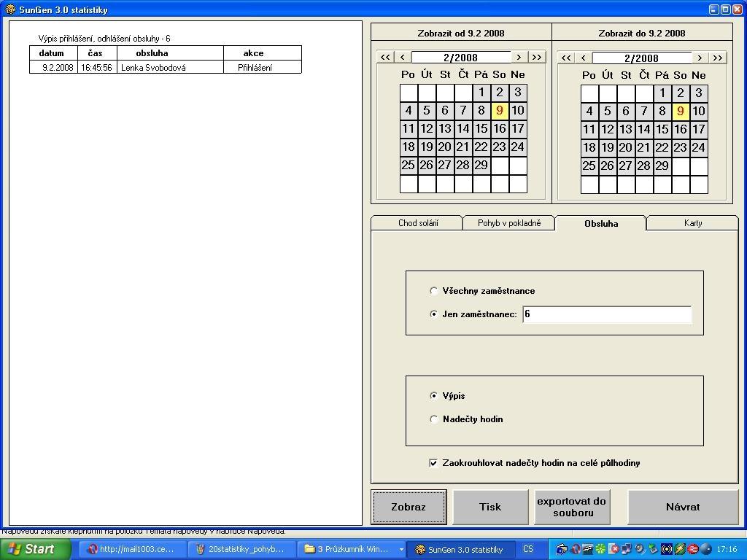Screen dimensions: 747x560
Task: Click the 9.2.2008 date cell
Action: 54,67
